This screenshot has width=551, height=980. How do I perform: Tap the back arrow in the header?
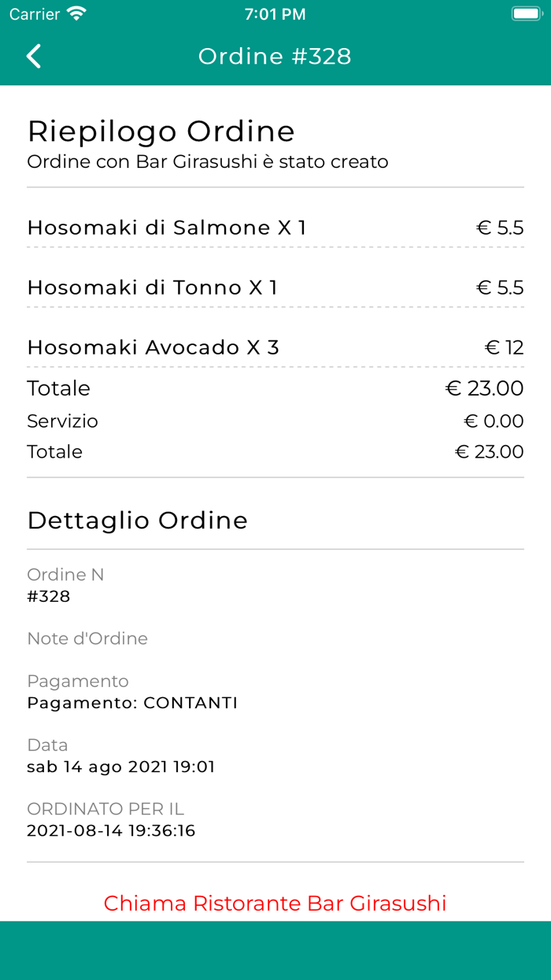tap(33, 56)
